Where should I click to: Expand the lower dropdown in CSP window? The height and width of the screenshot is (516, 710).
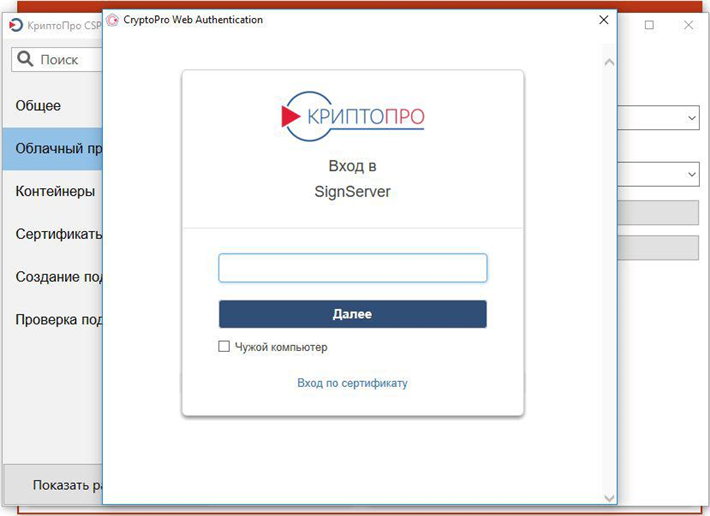coord(691,174)
